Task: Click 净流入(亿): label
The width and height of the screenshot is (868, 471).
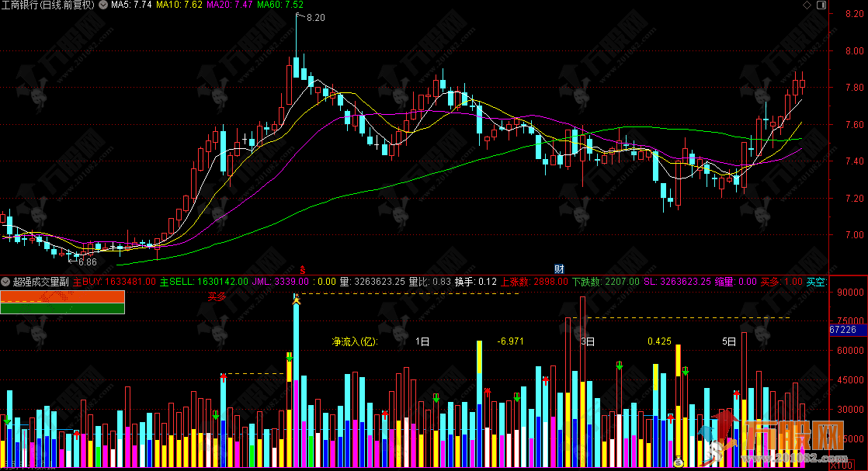Action: (x=355, y=341)
